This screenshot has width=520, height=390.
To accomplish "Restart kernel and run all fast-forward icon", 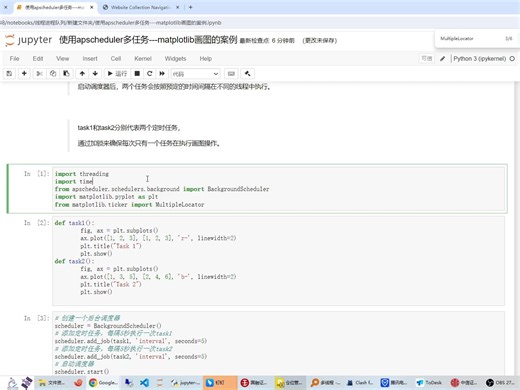I will click(x=162, y=74).
